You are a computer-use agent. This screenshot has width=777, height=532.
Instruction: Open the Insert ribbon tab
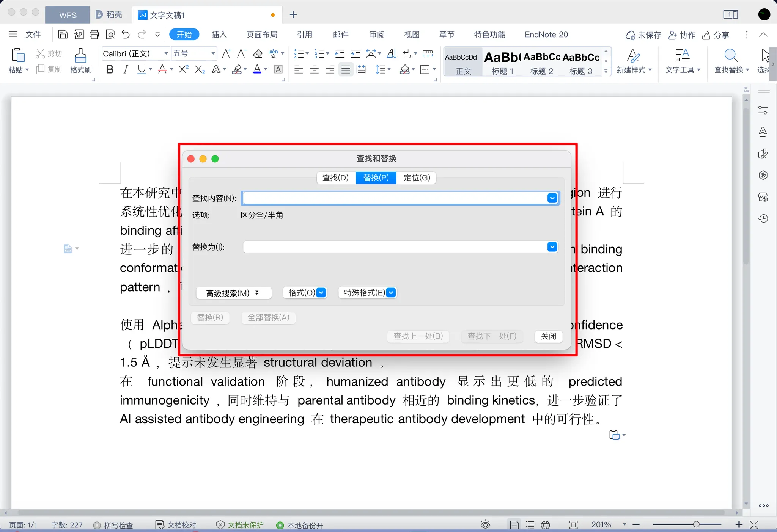click(x=219, y=35)
